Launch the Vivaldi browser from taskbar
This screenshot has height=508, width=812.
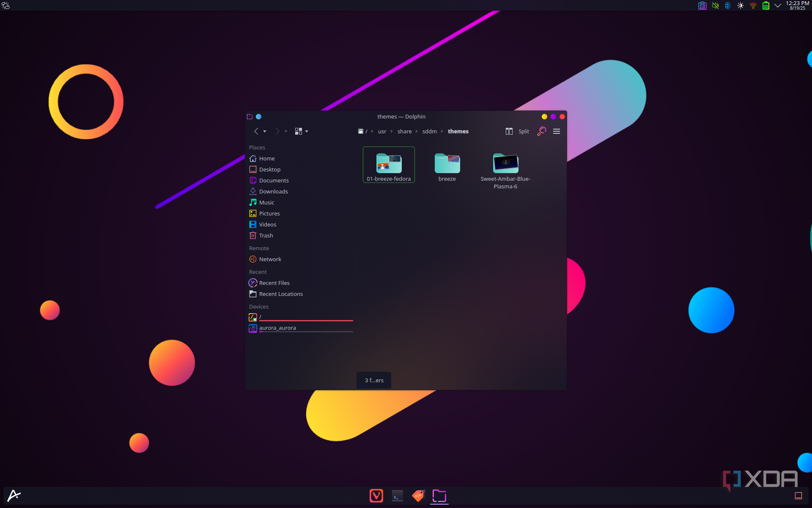[376, 496]
